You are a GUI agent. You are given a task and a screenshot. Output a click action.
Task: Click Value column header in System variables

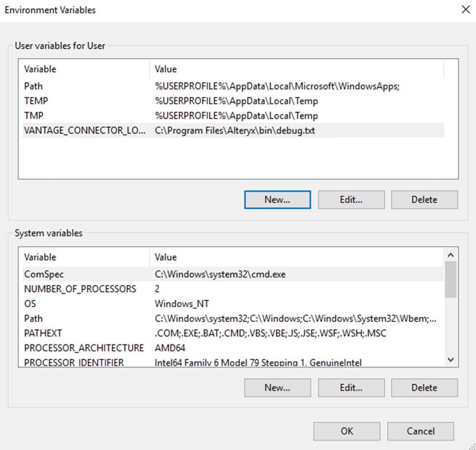tap(296, 257)
